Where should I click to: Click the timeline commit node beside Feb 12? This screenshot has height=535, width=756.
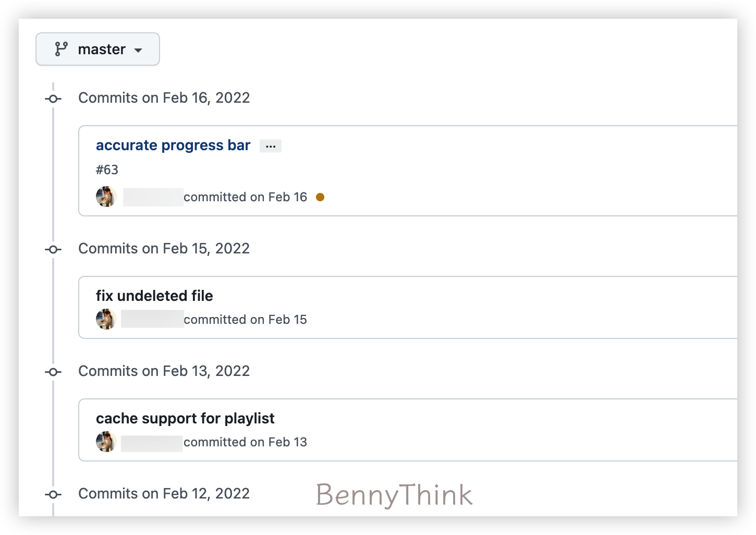53,494
